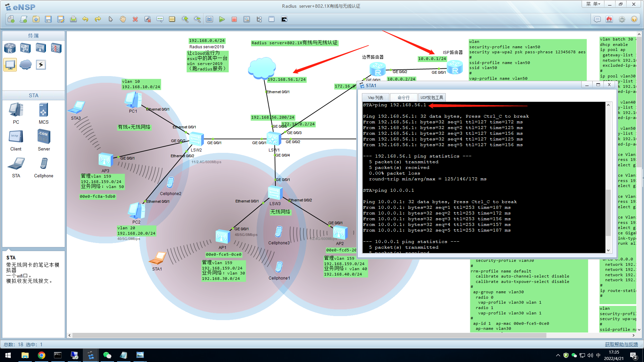The width and height of the screenshot is (644, 362).
Task: Switch to the Vap列表 tab
Action: 375,98
